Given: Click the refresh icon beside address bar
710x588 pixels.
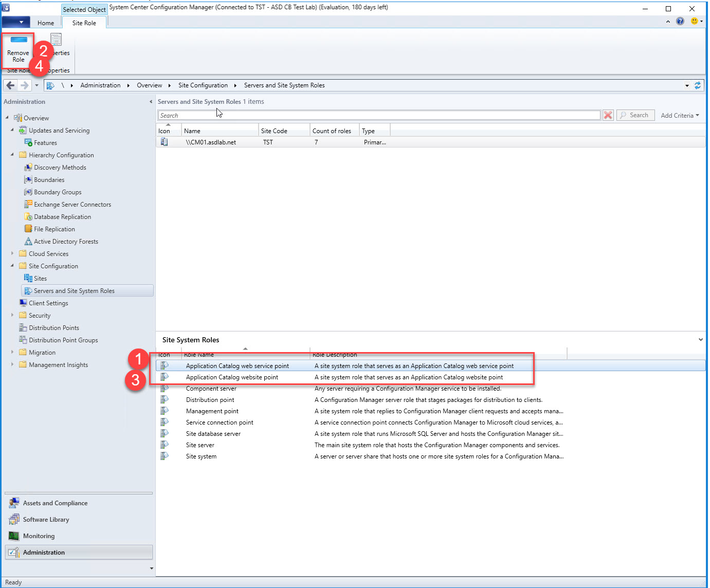Looking at the screenshot, I should (x=698, y=85).
